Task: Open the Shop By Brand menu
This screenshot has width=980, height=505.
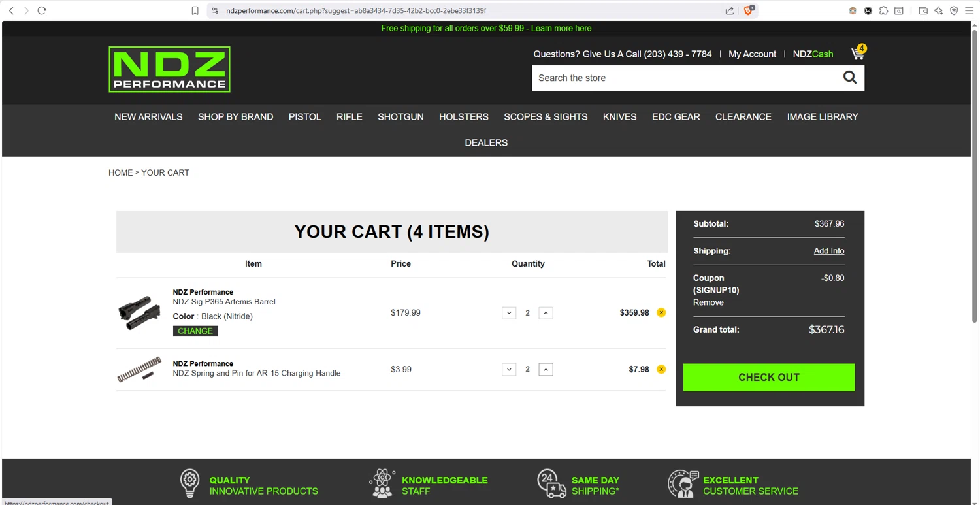Action: (235, 117)
